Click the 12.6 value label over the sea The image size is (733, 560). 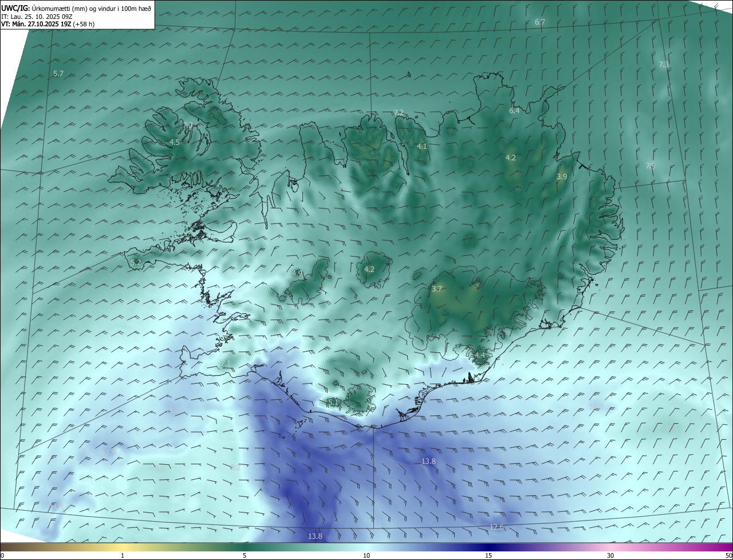pos(496,527)
